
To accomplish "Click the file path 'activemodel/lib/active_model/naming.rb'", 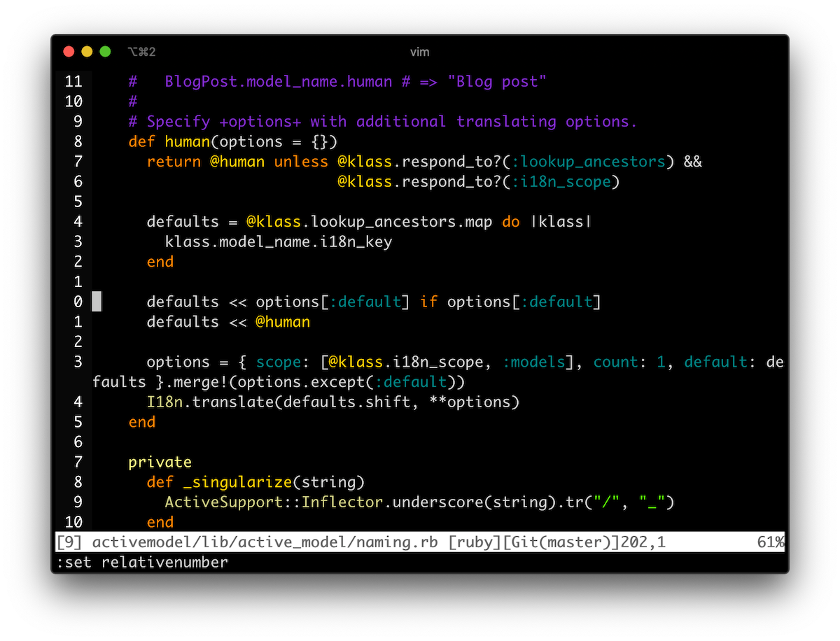I will 265,542.
